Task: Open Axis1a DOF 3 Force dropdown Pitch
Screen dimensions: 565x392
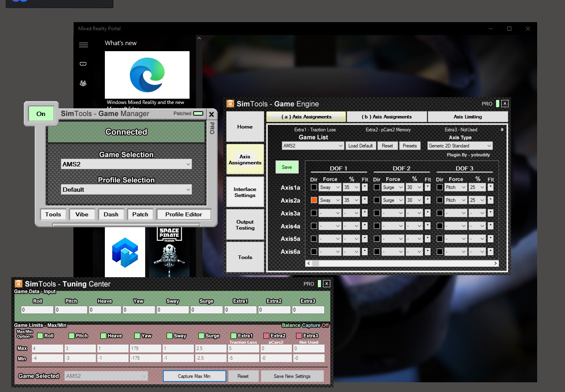Action: 456,187
